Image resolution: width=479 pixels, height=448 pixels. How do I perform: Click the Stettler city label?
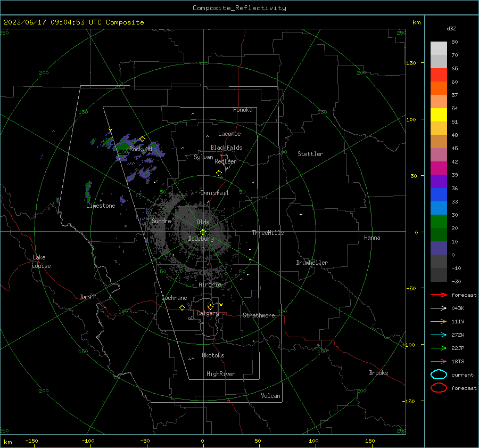point(310,154)
